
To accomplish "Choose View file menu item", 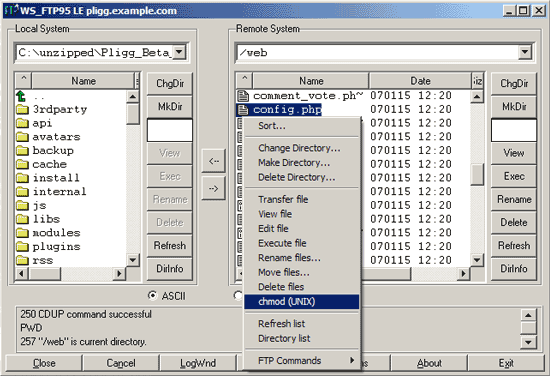I will tap(302, 214).
